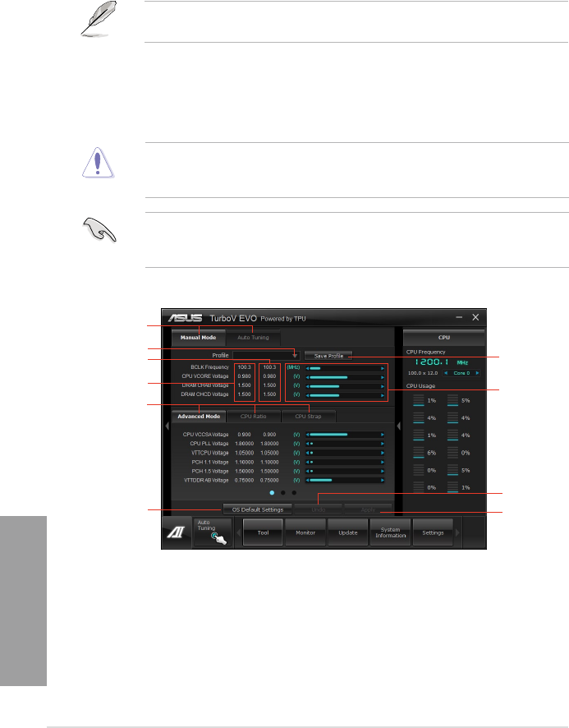Click right arrow on main bottom menu bar
Image resolution: width=569 pixels, height=728 pixels.
(x=457, y=532)
